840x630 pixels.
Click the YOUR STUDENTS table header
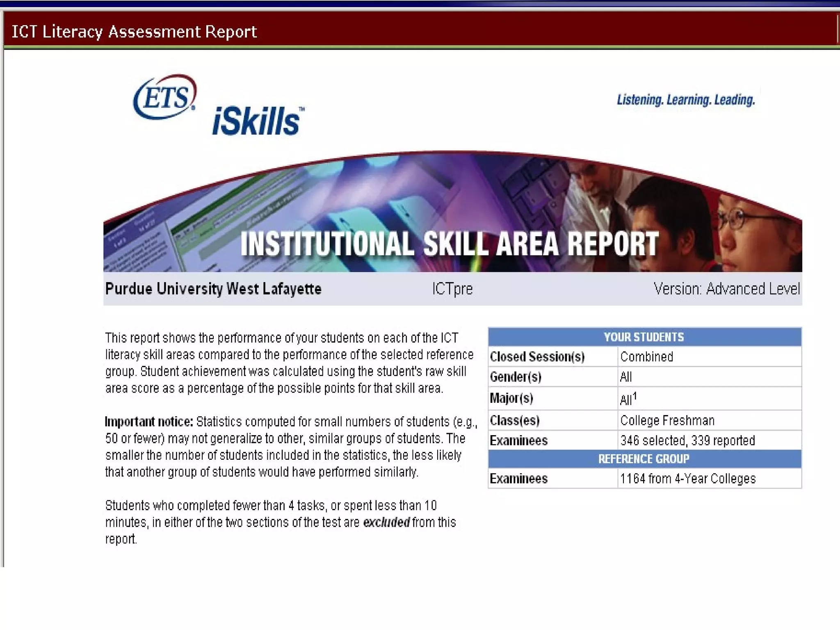(644, 337)
